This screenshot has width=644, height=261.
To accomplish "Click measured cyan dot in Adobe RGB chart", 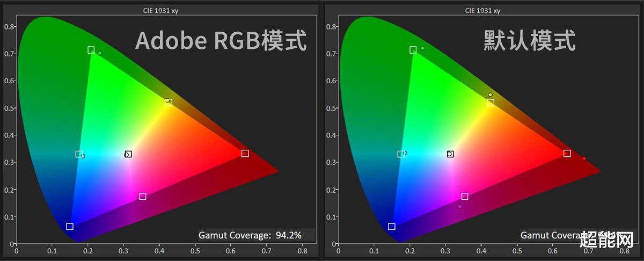I will [83, 156].
